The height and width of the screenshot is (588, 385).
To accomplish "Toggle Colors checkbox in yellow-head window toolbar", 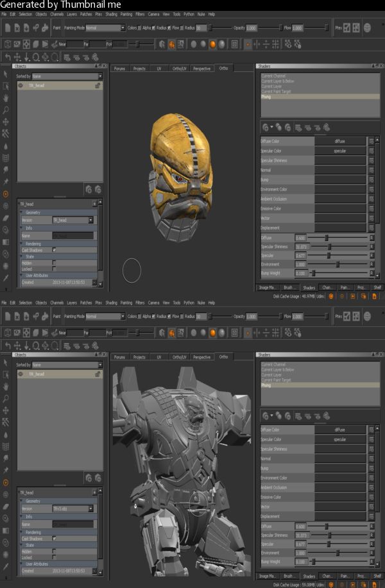I will 139,28.
